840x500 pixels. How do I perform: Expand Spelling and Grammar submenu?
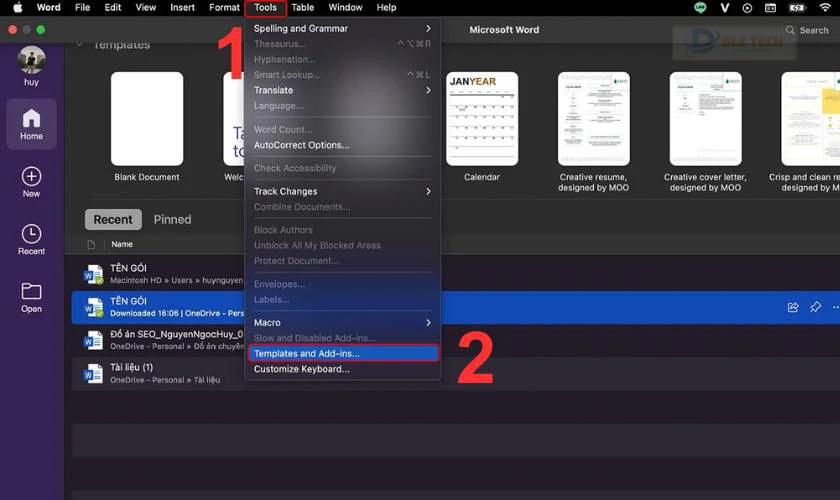pyautogui.click(x=343, y=28)
